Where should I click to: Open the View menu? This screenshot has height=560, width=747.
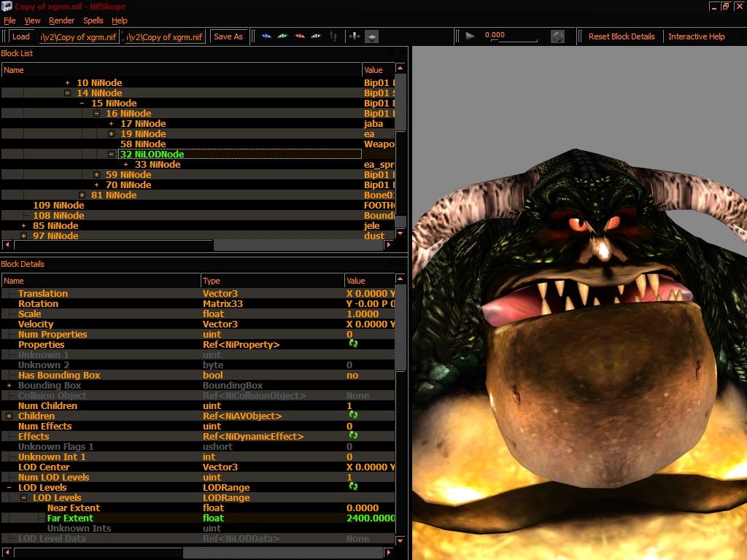tap(32, 20)
